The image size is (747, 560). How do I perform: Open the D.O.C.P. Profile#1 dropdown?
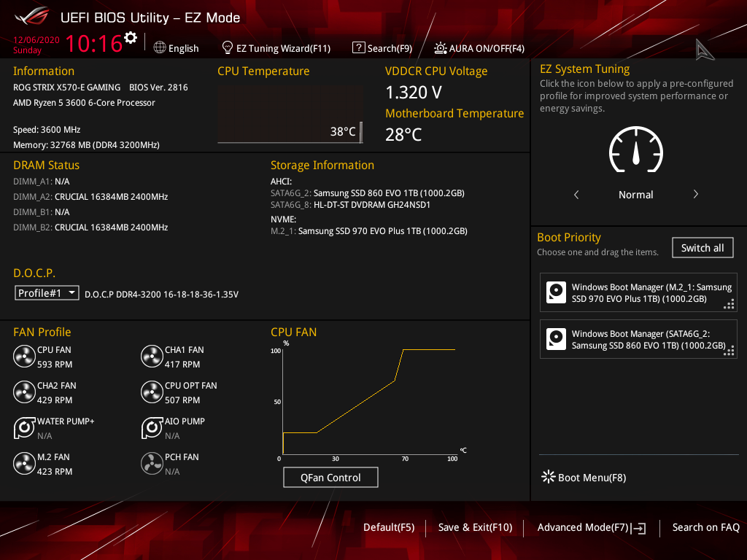click(47, 293)
